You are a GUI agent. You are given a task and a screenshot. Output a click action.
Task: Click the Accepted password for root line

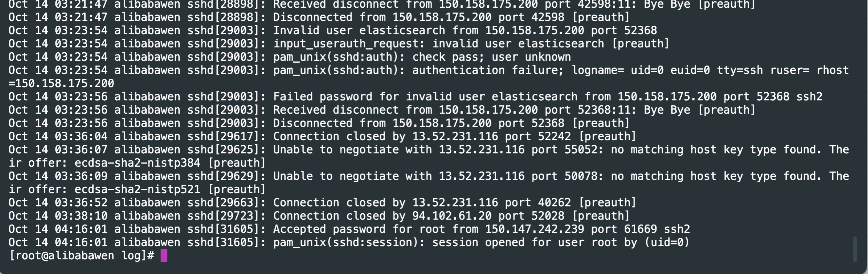tap(349, 229)
